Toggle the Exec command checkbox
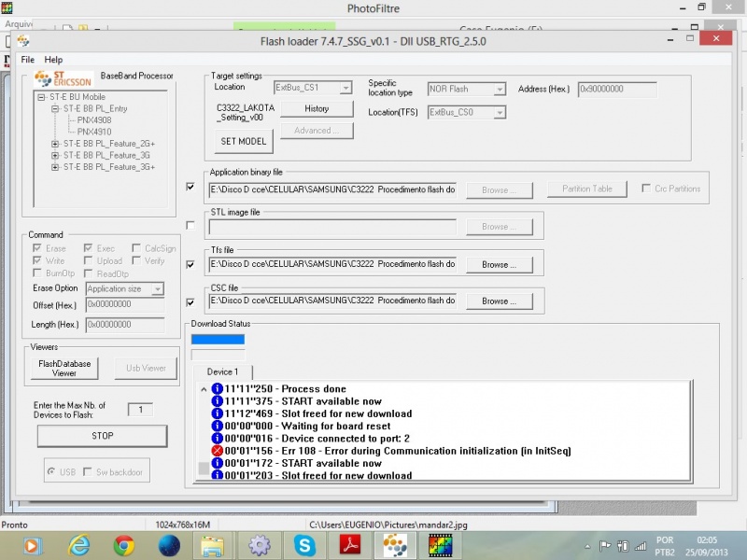 pos(88,248)
